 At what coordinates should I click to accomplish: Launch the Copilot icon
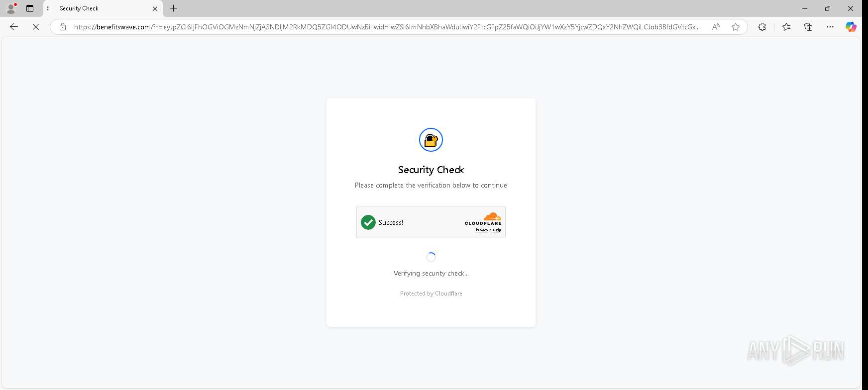tap(851, 27)
